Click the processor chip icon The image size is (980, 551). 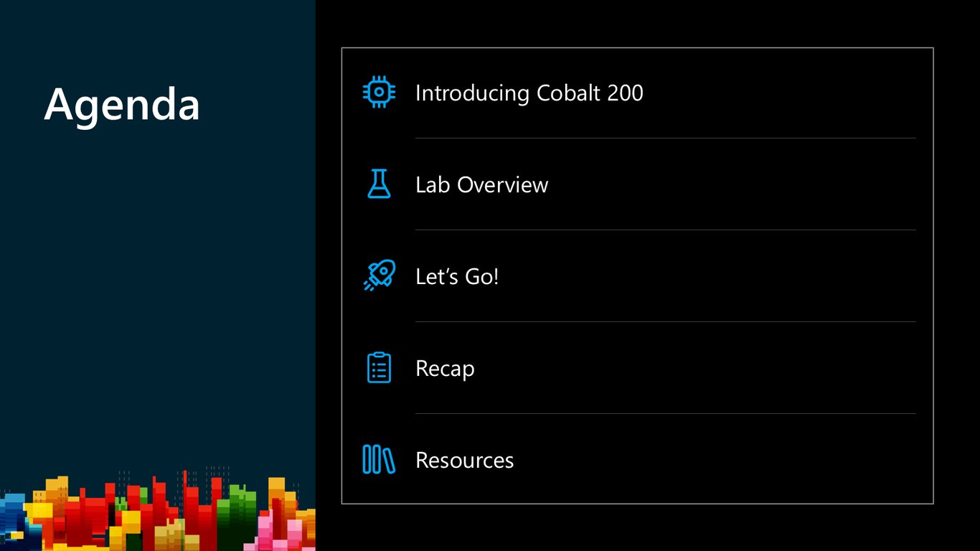pos(379,93)
